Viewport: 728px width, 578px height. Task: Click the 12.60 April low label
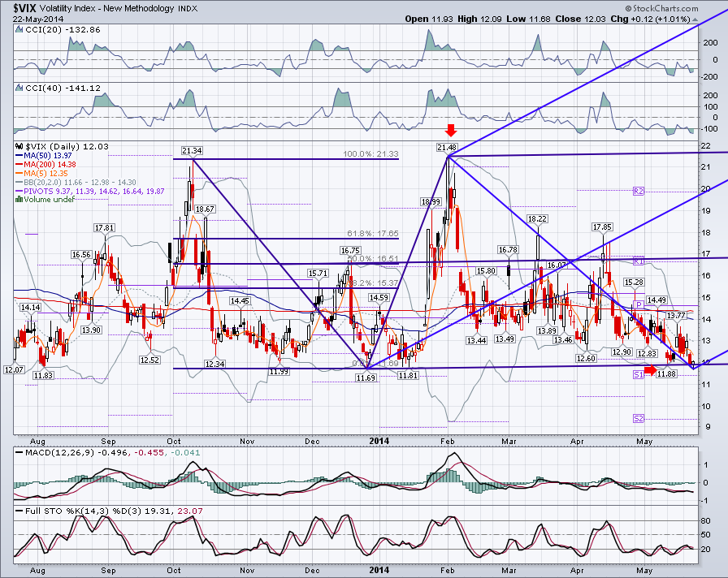tap(586, 359)
